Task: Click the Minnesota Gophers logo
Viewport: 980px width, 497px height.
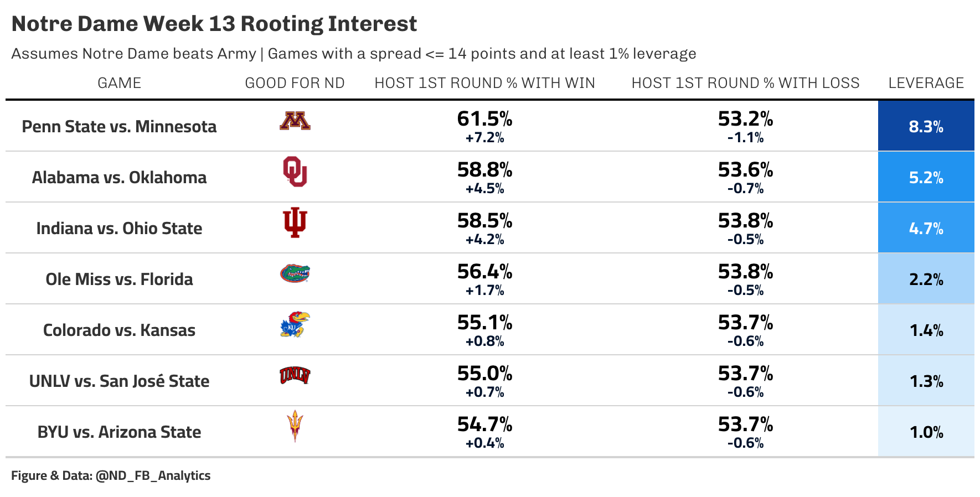Action: pos(295,121)
